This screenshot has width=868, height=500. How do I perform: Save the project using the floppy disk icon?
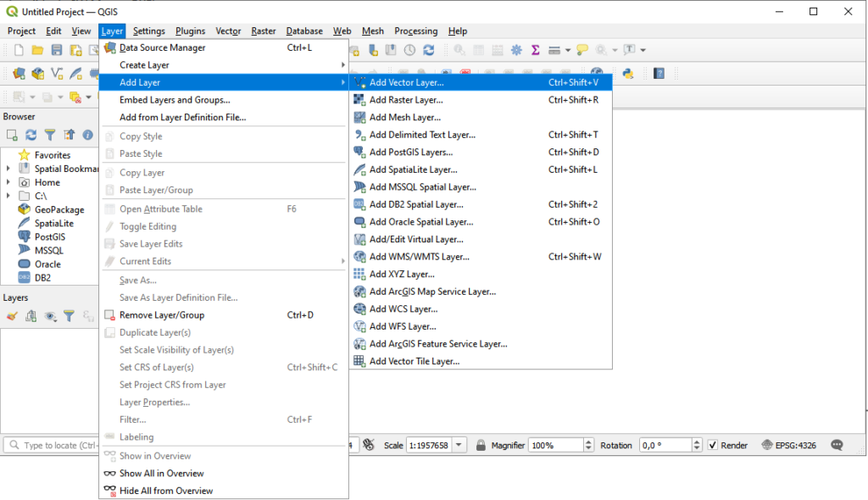click(57, 50)
